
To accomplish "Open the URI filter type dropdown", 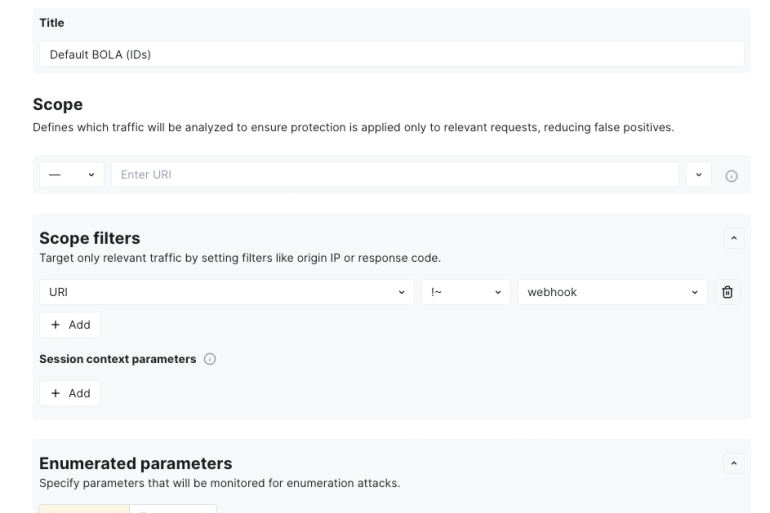I will (226, 292).
